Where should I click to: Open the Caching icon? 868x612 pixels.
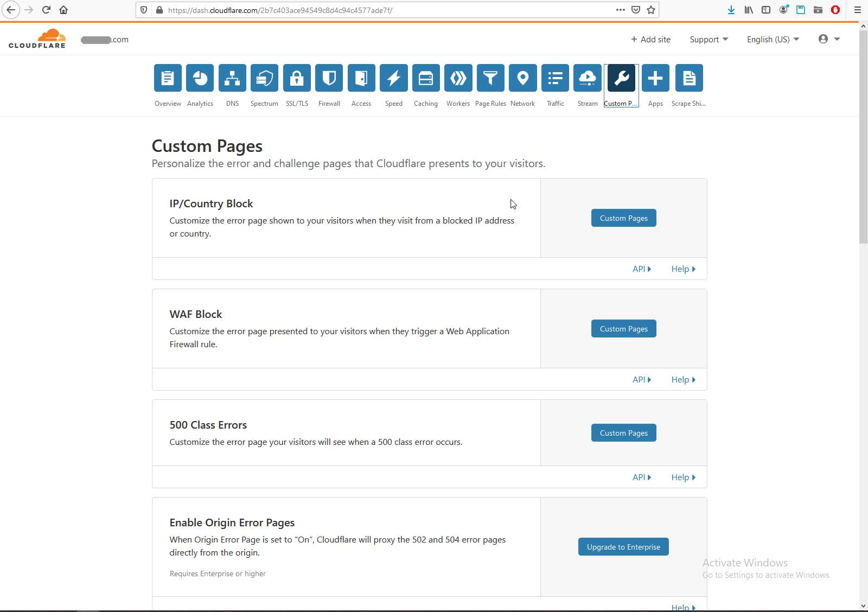(426, 78)
